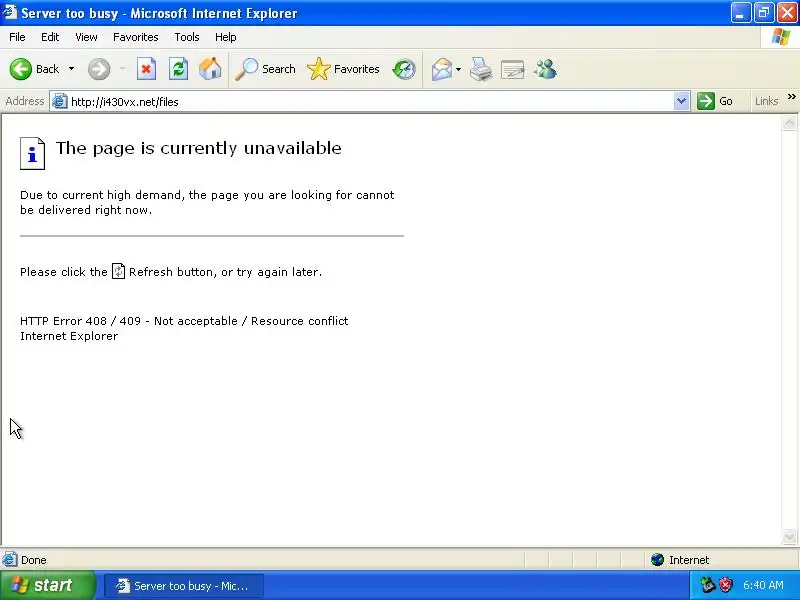The width and height of the screenshot is (800, 600).
Task: Click the small Refresh icon in page text
Action: (x=118, y=271)
